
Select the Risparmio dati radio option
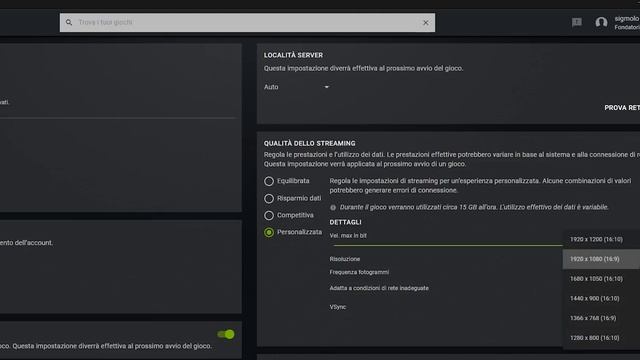269,198
